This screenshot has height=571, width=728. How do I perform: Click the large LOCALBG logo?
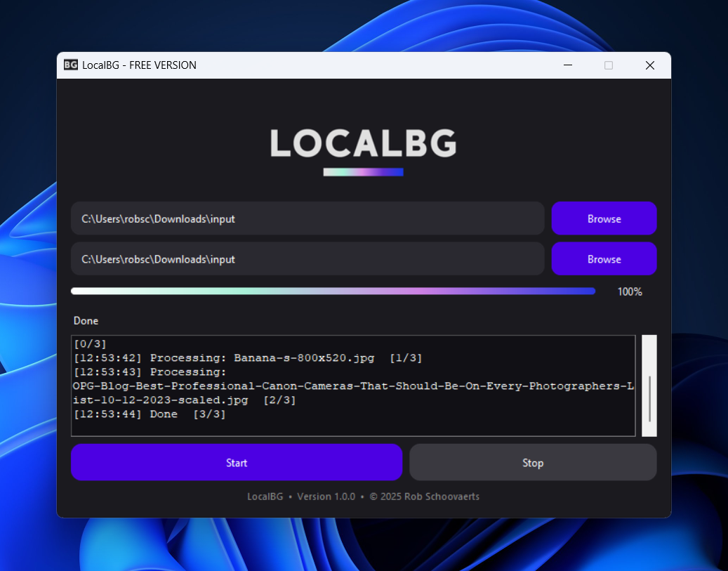(x=364, y=143)
